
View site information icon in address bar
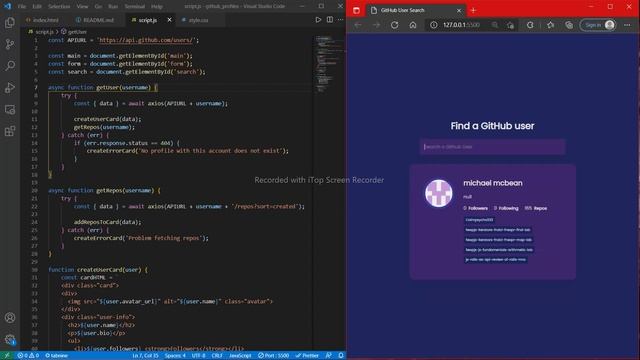(433, 25)
